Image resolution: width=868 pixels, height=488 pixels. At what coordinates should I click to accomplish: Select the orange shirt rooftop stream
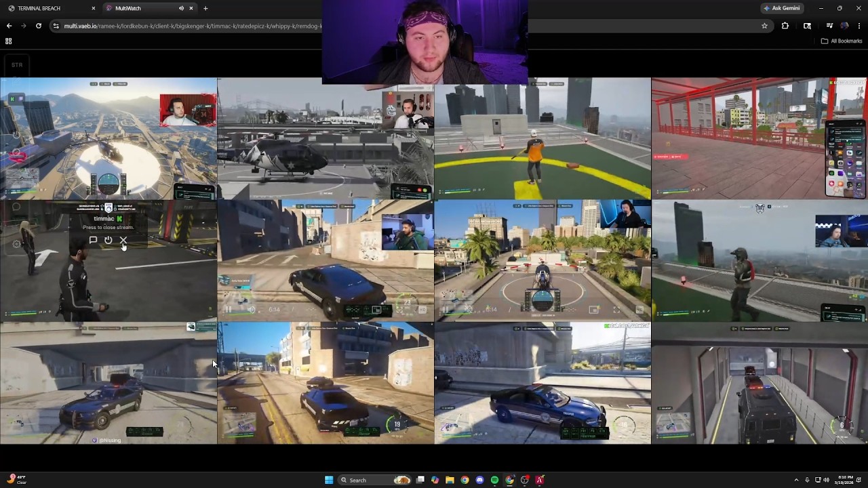point(542,138)
